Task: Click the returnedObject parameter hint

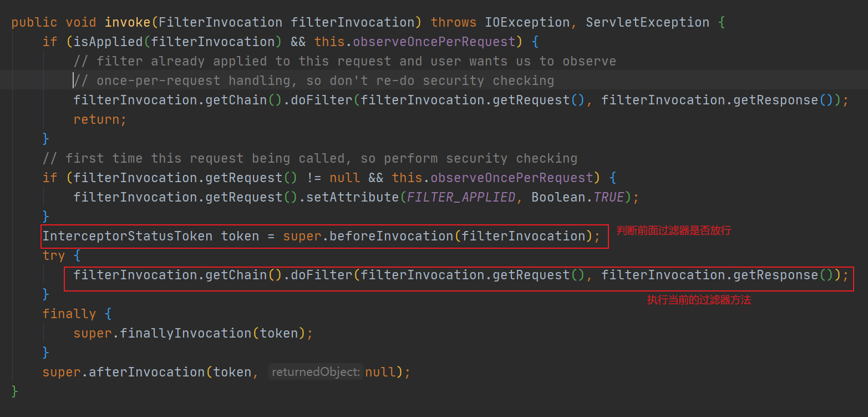Action: tap(316, 372)
